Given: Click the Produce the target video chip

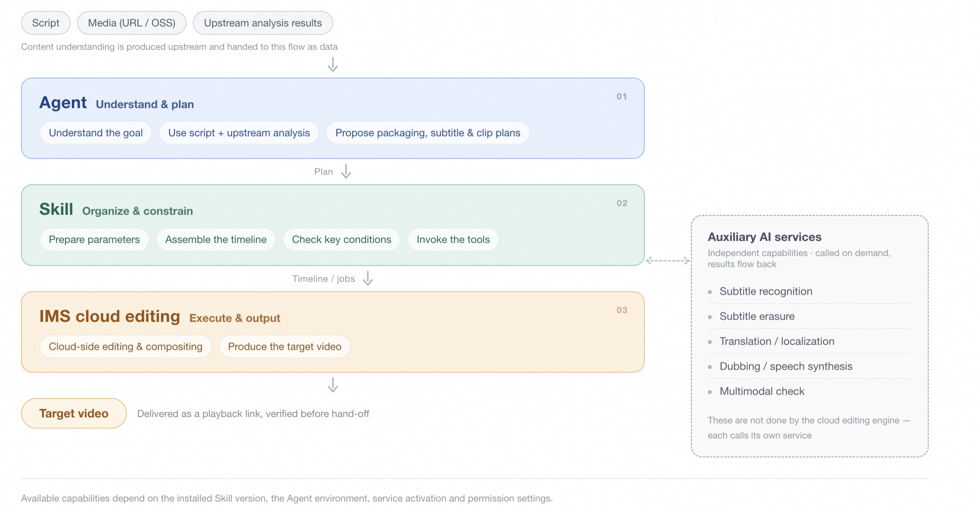Looking at the screenshot, I should (285, 347).
